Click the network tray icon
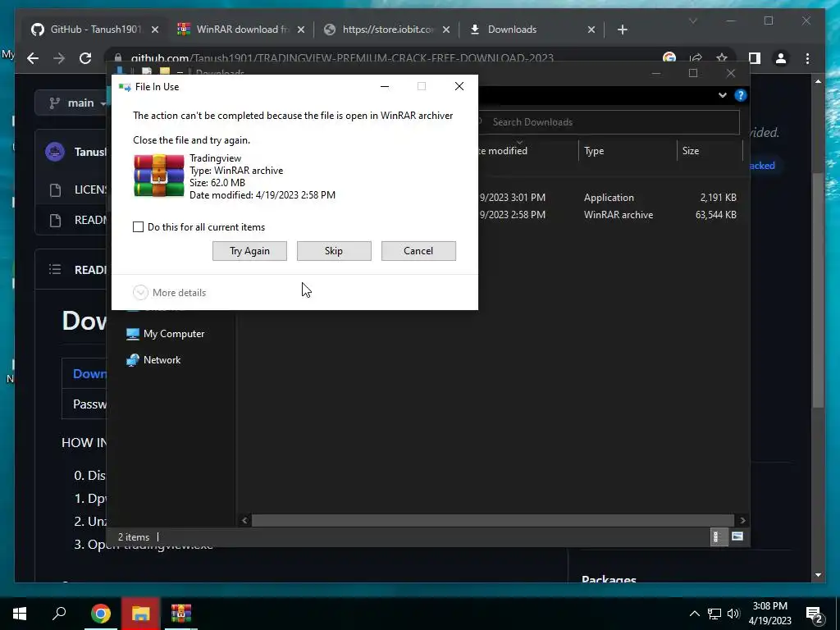Image resolution: width=840 pixels, height=630 pixels. tap(714, 614)
